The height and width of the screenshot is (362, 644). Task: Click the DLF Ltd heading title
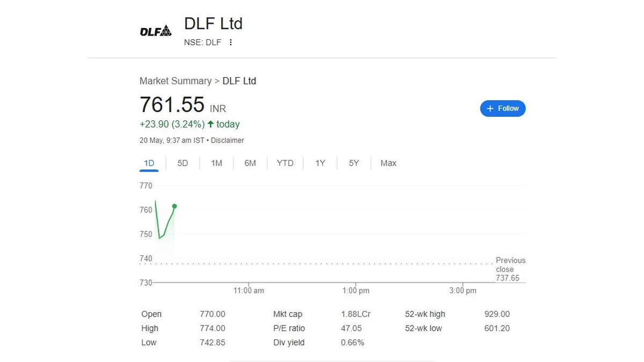point(214,24)
